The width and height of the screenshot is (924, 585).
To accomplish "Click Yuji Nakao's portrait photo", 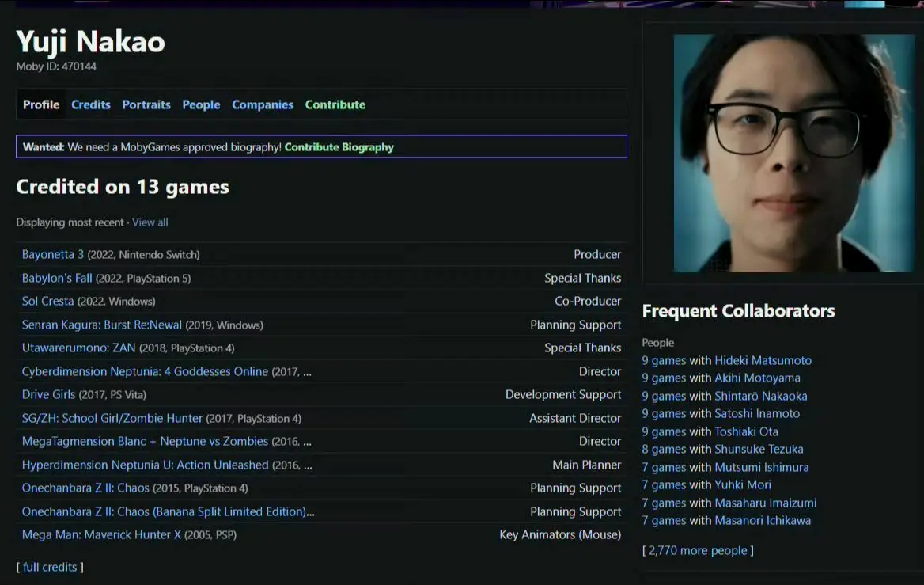I will click(793, 153).
